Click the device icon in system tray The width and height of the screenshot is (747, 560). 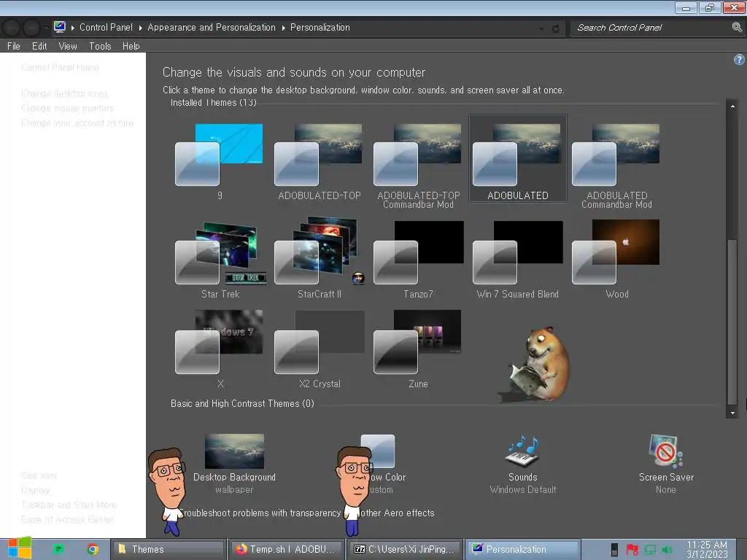tap(614, 550)
